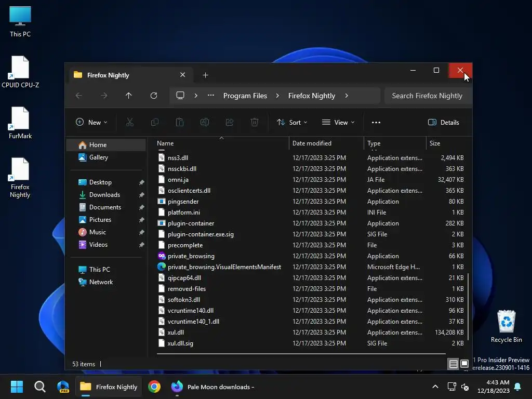Switch to large thumbnails view layout icon
This screenshot has height=399, width=532.
tap(464, 364)
